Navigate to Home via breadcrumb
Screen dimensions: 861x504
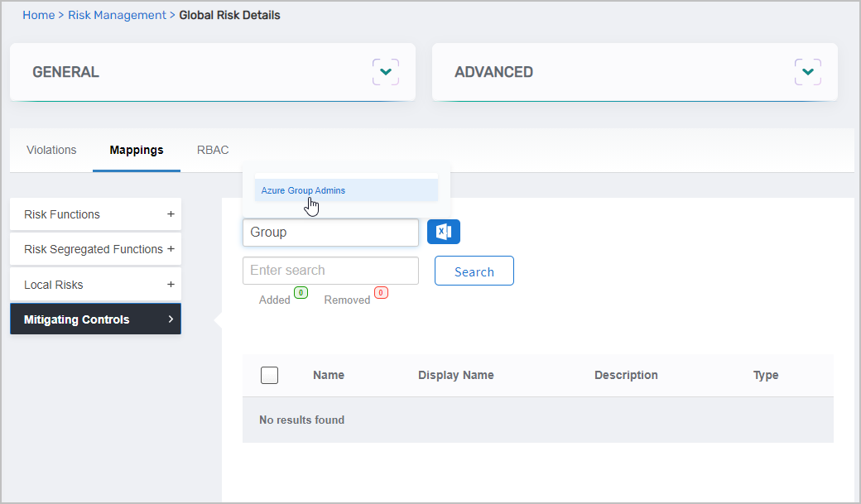39,15
